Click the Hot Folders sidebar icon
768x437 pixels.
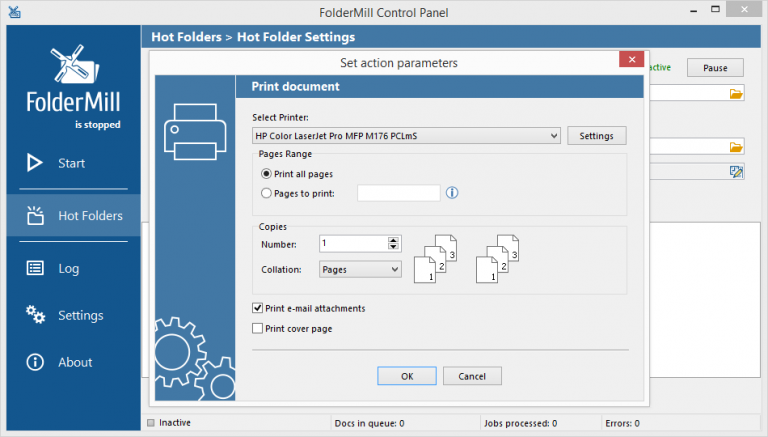(35, 215)
